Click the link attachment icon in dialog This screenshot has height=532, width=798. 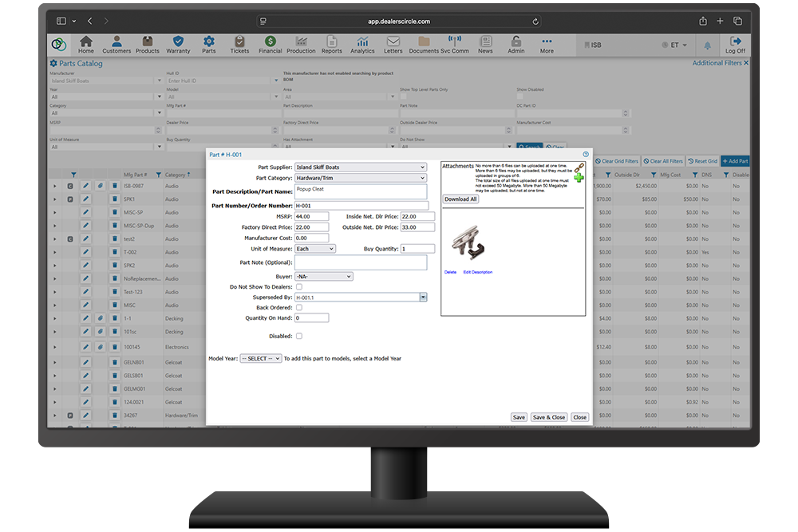pos(579,167)
